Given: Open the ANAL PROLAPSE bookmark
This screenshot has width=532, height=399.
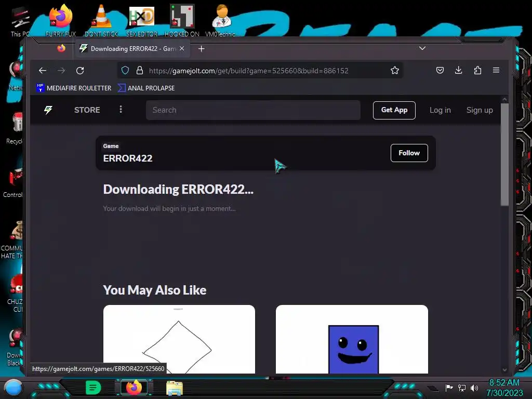Looking at the screenshot, I should click(x=146, y=88).
